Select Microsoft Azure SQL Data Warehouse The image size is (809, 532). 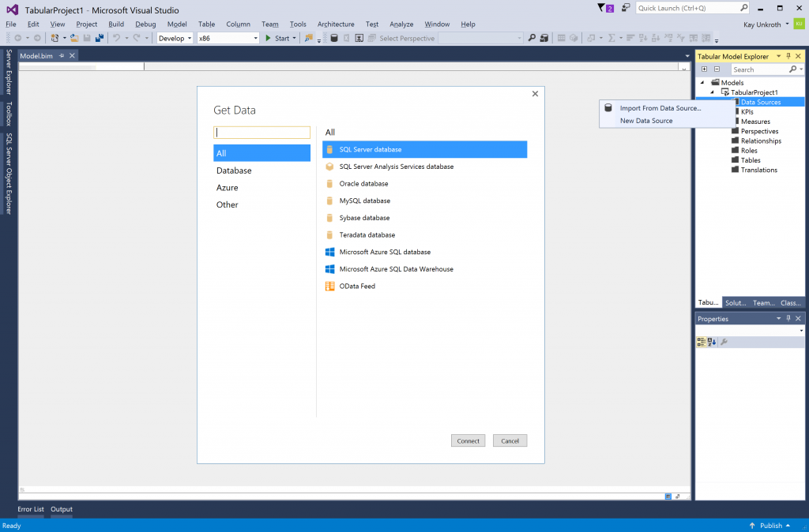click(424, 269)
